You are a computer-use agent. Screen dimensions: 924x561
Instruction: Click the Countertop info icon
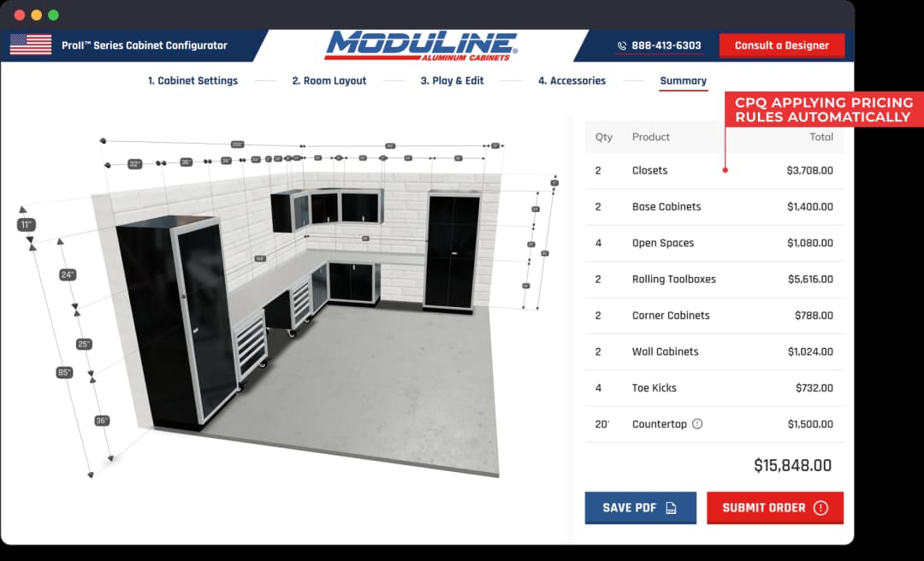697,423
